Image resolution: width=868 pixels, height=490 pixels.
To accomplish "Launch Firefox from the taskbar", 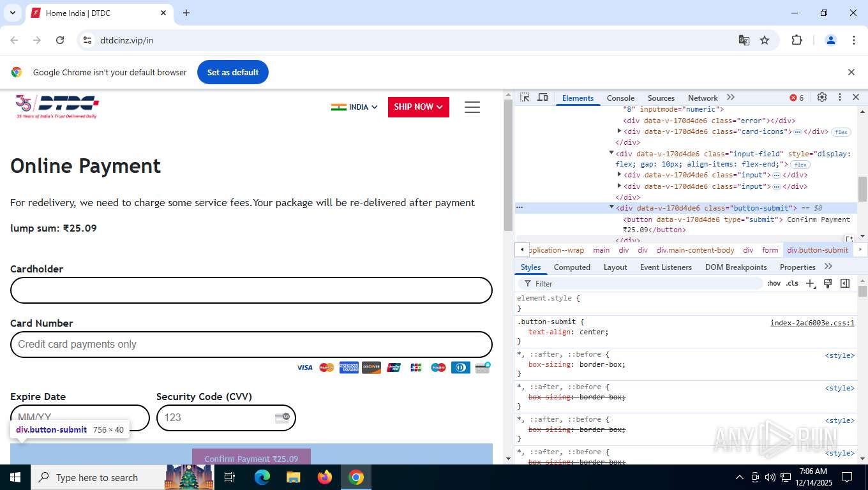I will pos(325,477).
